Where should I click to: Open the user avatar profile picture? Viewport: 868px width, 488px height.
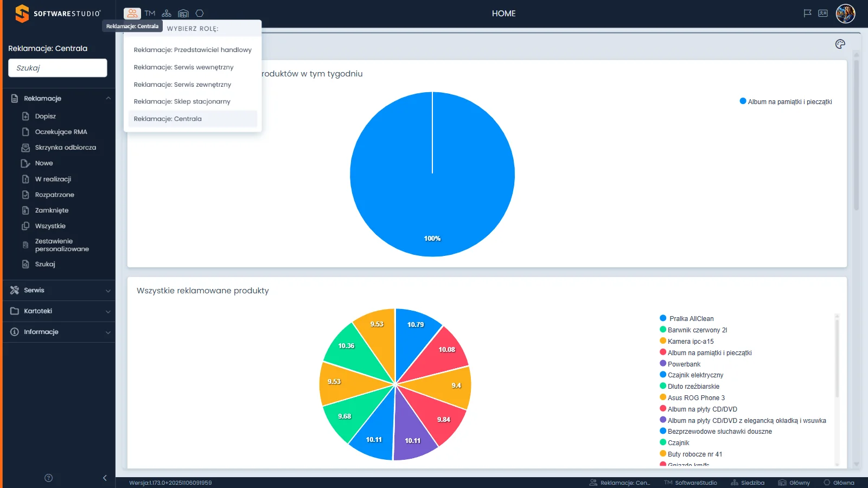click(x=845, y=14)
